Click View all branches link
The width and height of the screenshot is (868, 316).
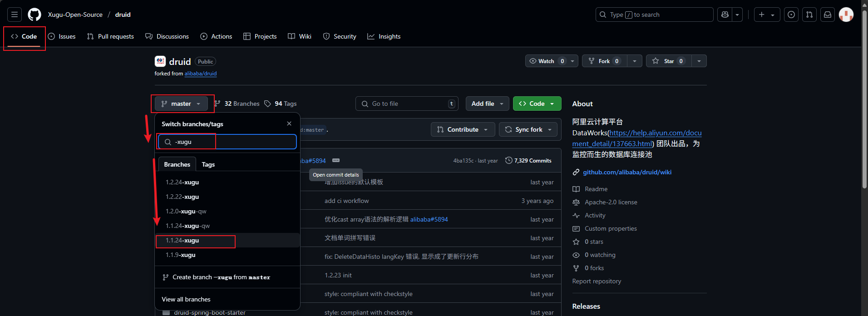click(x=186, y=299)
